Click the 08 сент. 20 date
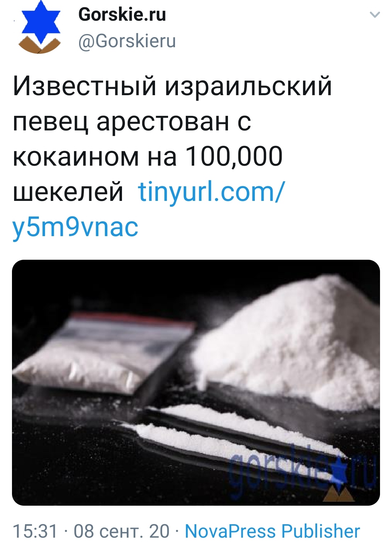 [122, 531]
